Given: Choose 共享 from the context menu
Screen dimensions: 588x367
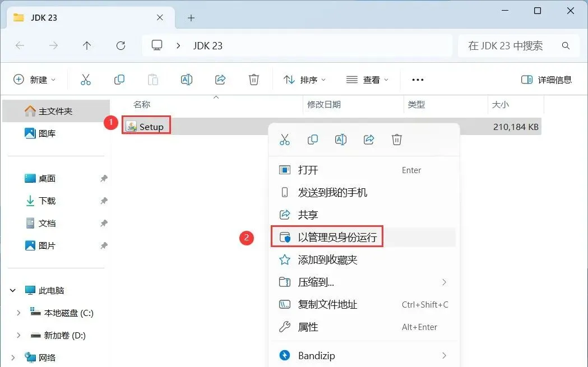Looking at the screenshot, I should [363, 215].
